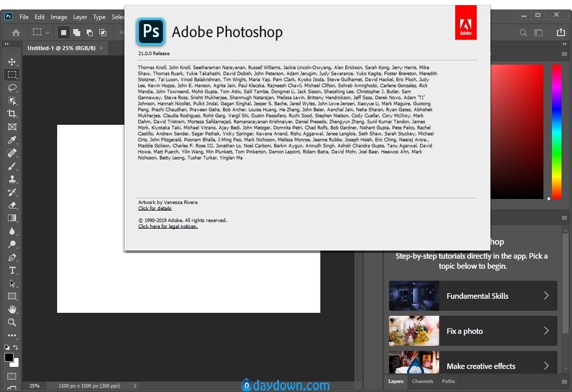Expand the Fix a photo tutorials

(x=473, y=331)
